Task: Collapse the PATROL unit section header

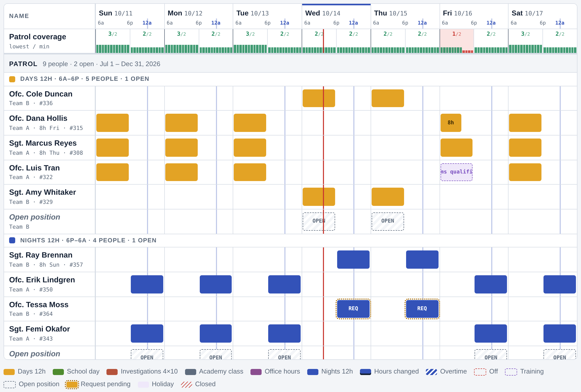Action: [290, 64]
